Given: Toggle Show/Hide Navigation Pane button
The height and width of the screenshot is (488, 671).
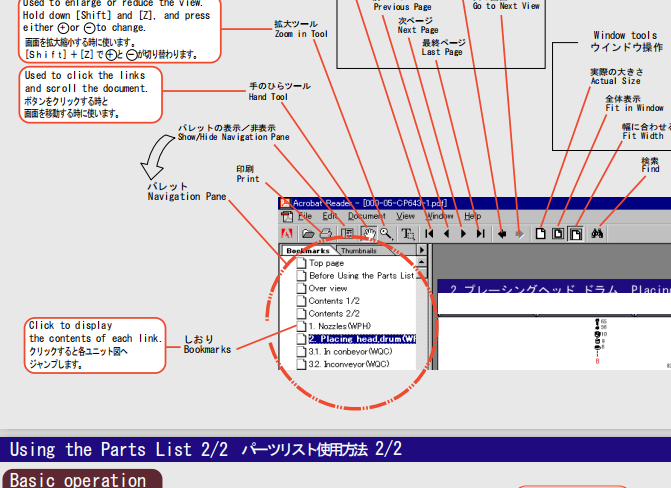Looking at the screenshot, I should (x=347, y=233).
